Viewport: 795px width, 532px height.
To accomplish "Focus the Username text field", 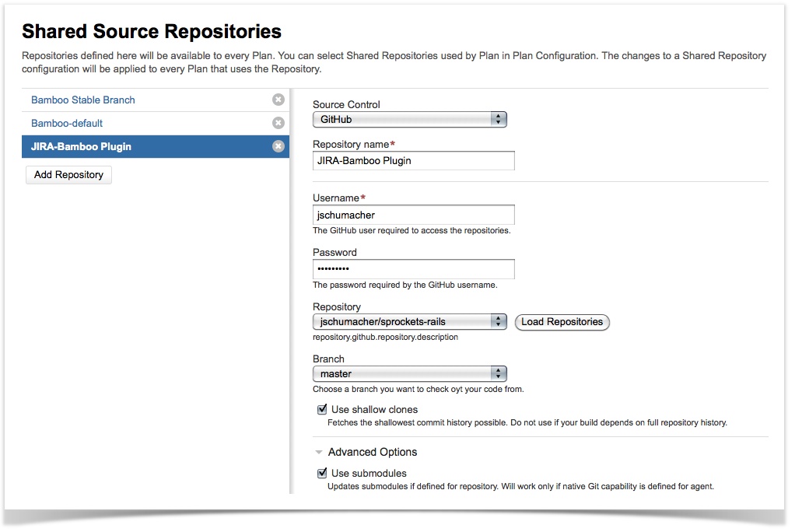I will pyautogui.click(x=413, y=215).
